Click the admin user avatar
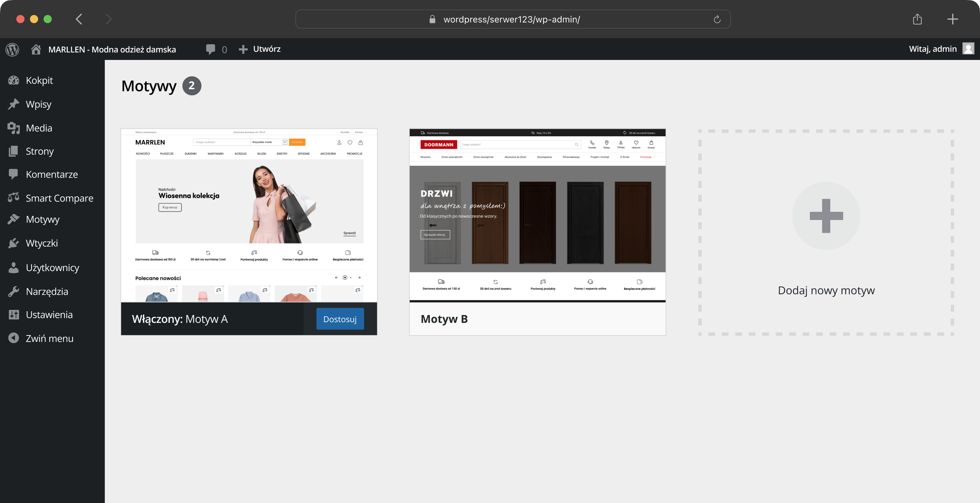This screenshot has height=503, width=980. pos(968,49)
